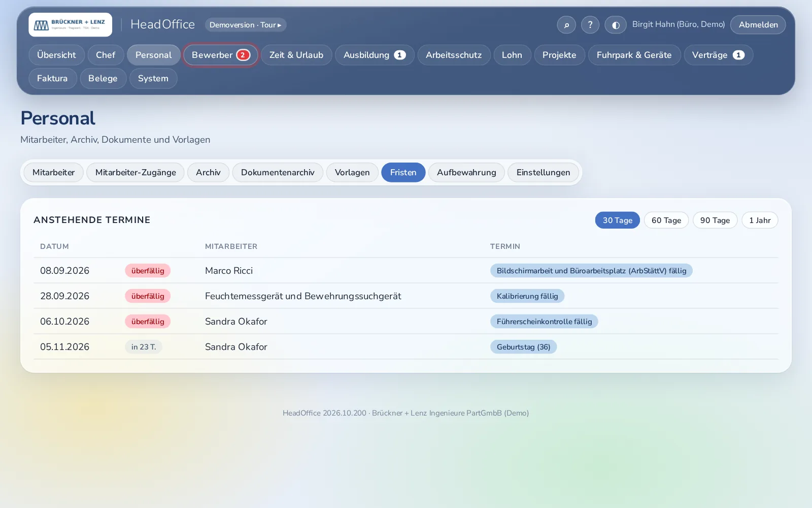Click Geburtstag (36) tag
Image resolution: width=812 pixels, height=508 pixels.
(523, 347)
